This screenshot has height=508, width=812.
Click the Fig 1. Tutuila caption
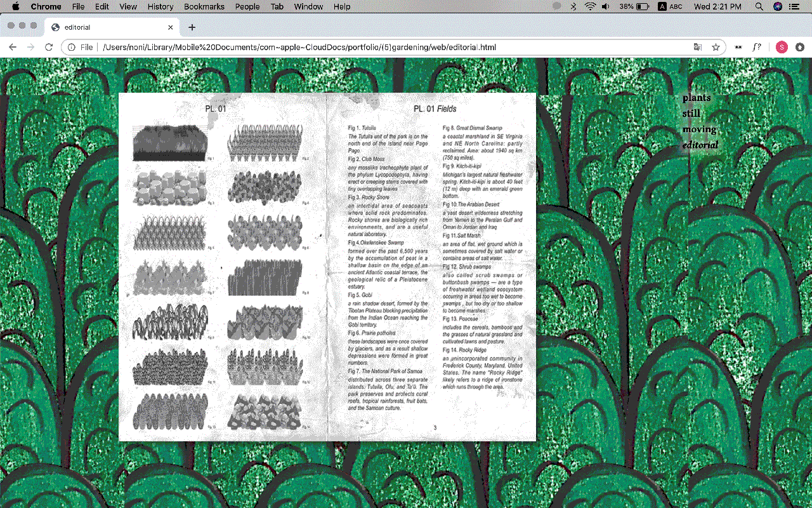point(362,128)
